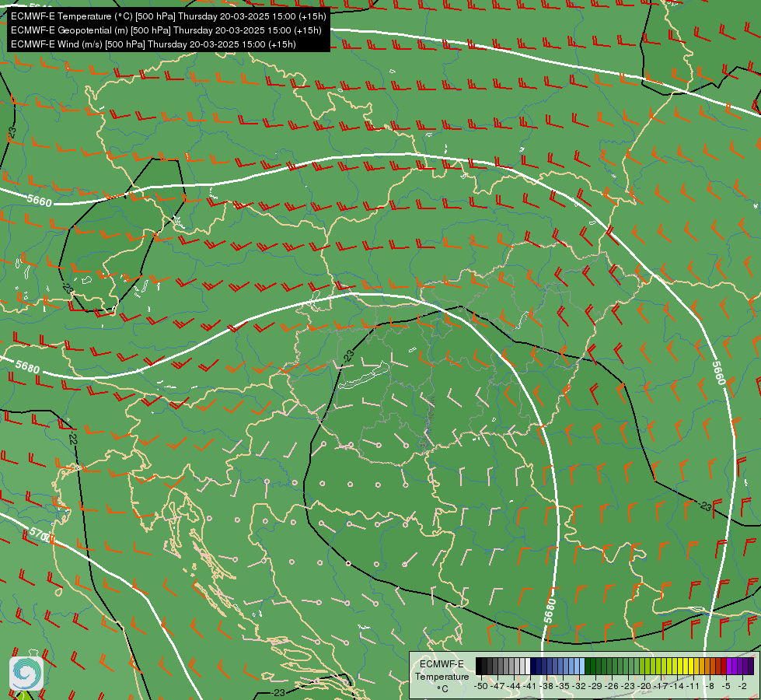Image resolution: width=761 pixels, height=700 pixels.
Task: Click the -47 tick label in the legend
Action: [497, 686]
